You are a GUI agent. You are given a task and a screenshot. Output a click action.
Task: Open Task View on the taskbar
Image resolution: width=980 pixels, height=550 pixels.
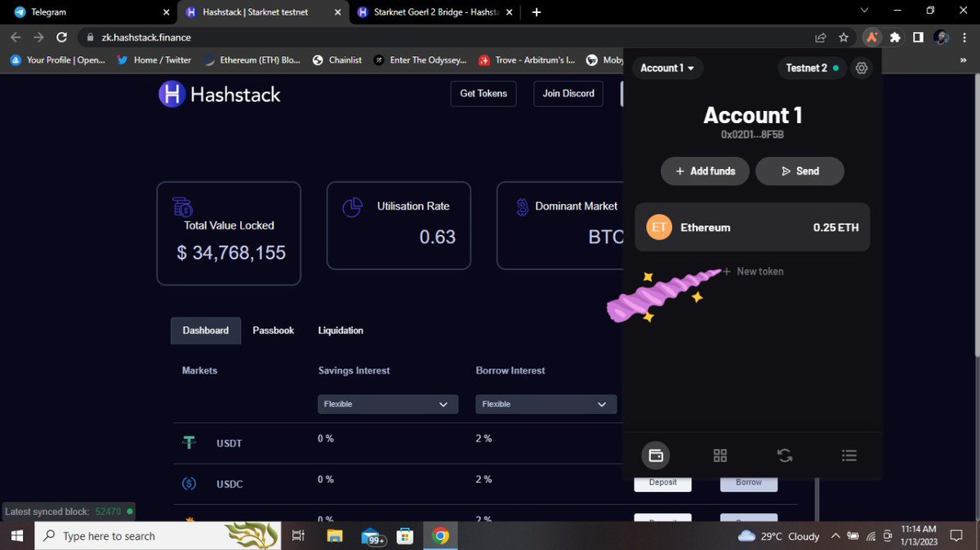298,536
